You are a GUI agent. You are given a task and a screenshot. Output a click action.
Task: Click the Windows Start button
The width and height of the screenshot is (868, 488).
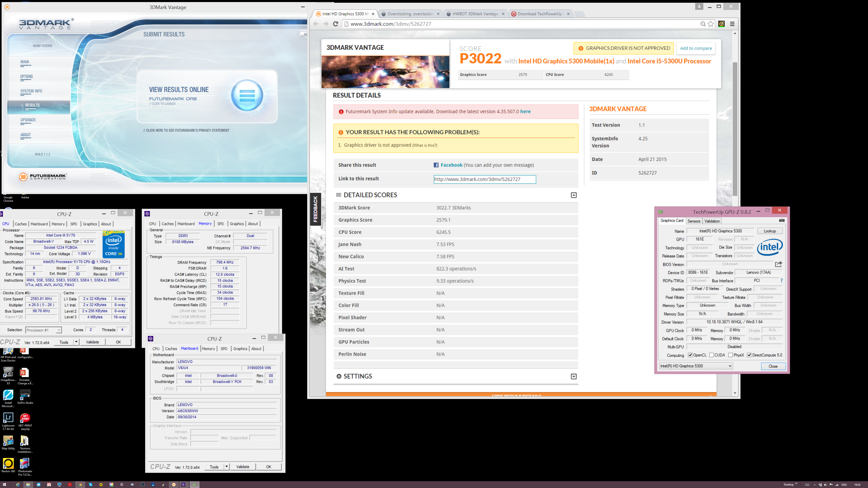coord(4,485)
